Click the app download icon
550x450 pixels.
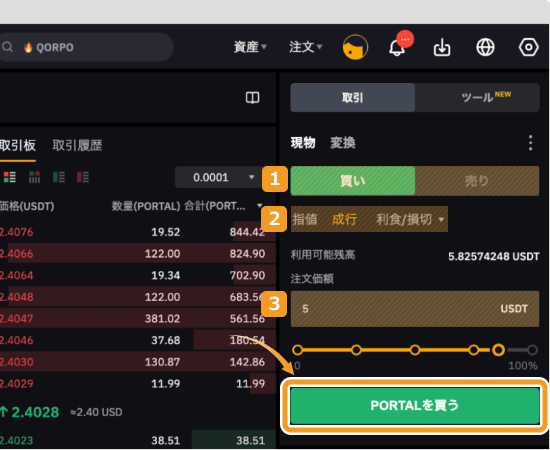(x=442, y=47)
